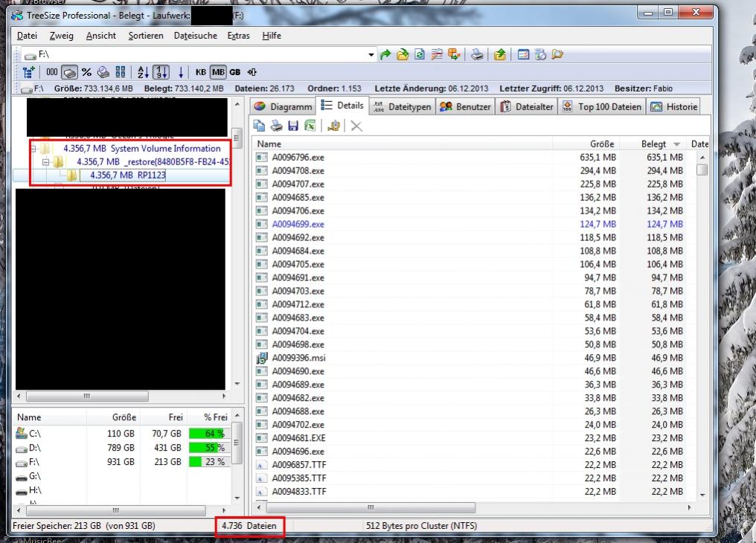
Task: Click the TreeSize app icon in title bar
Action: pos(17,16)
